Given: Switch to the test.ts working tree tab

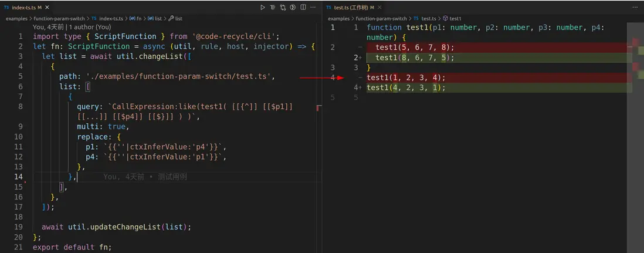Looking at the screenshot, I should (x=354, y=8).
